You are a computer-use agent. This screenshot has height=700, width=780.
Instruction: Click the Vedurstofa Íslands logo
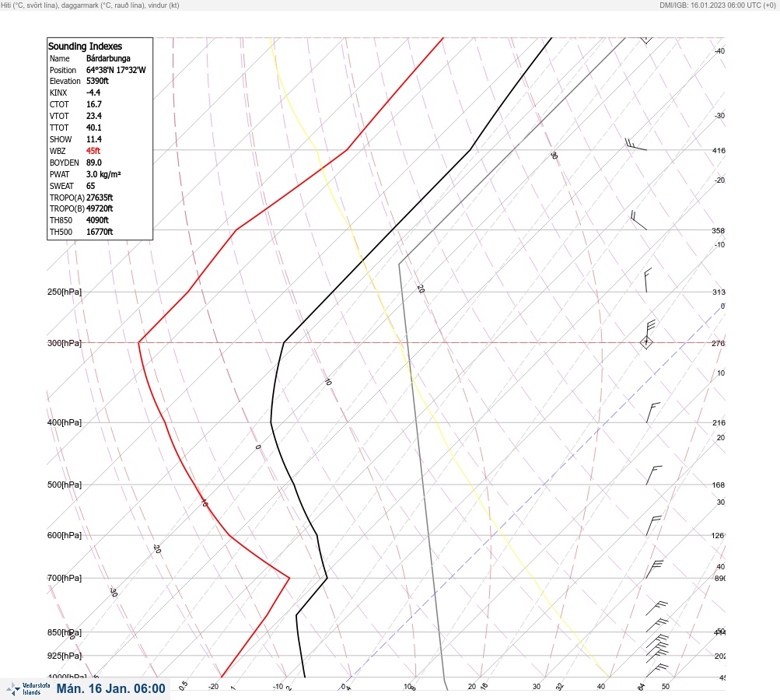click(28, 688)
